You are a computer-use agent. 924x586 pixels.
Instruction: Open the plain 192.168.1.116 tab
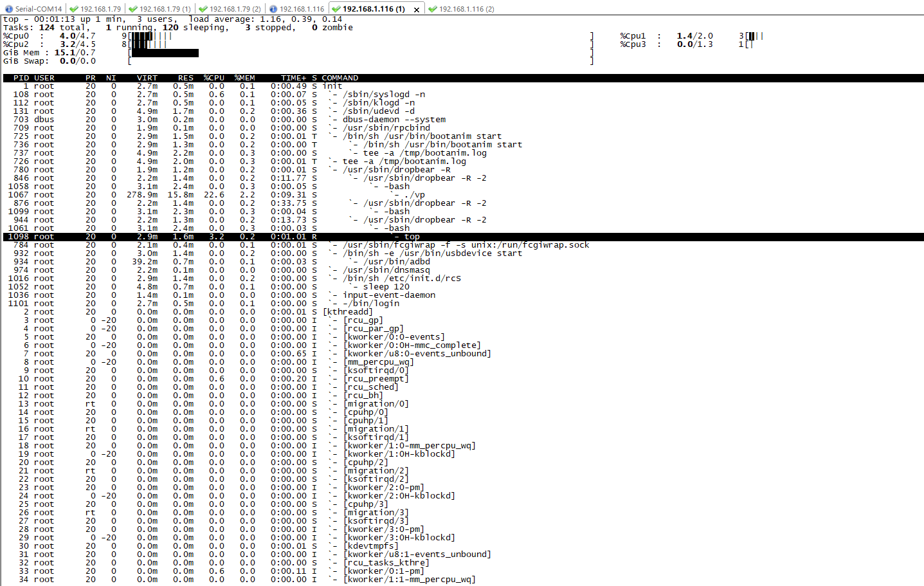(296, 9)
